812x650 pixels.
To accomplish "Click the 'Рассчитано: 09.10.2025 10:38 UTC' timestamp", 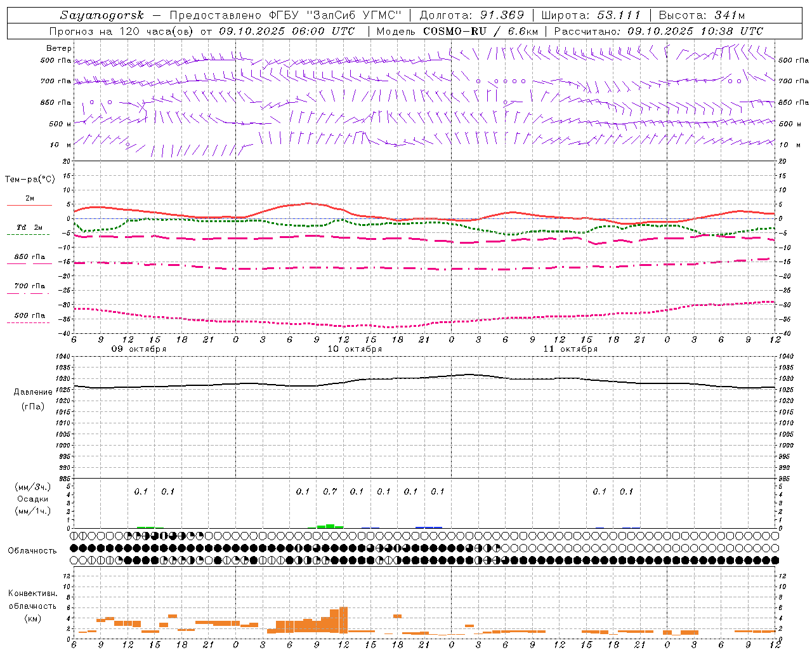I will (x=658, y=31).
